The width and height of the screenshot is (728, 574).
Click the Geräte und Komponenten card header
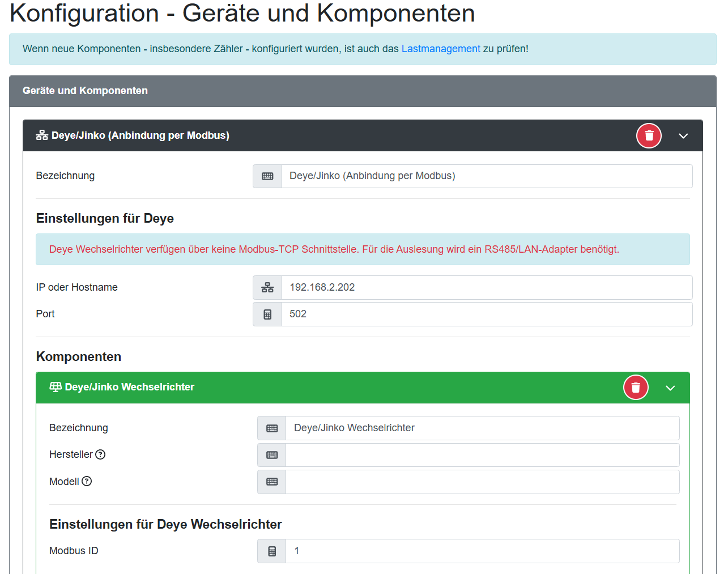tap(363, 91)
